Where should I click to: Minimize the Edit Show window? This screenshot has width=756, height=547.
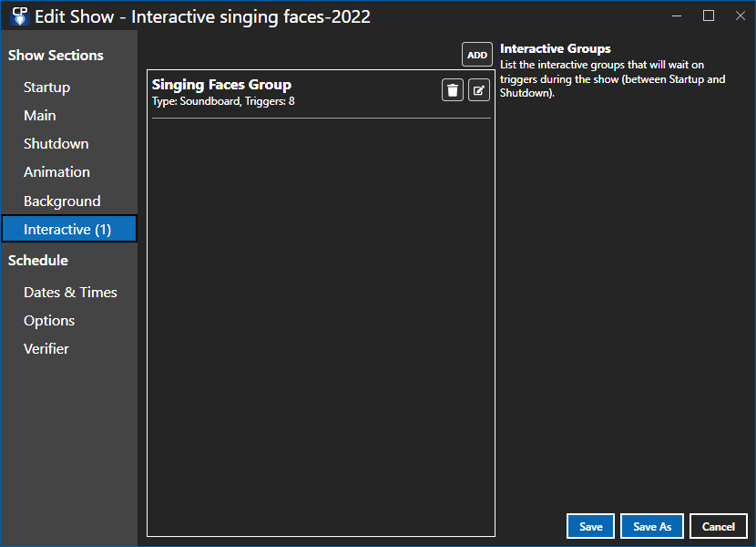pos(677,15)
